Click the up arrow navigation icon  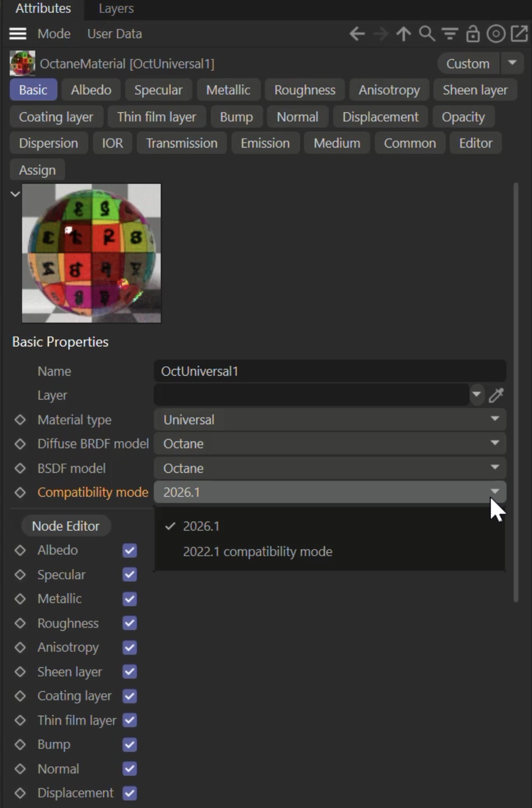coord(403,34)
